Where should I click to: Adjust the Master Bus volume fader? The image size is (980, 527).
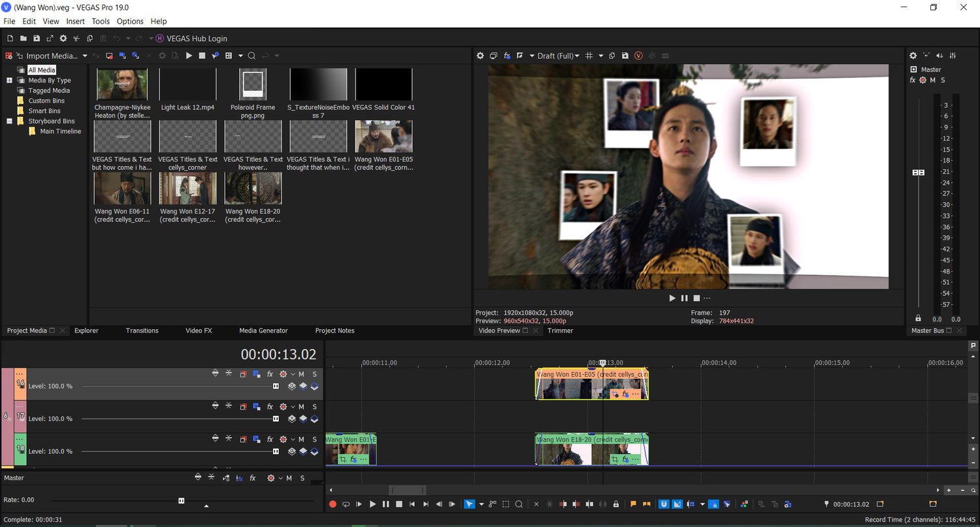[919, 172]
